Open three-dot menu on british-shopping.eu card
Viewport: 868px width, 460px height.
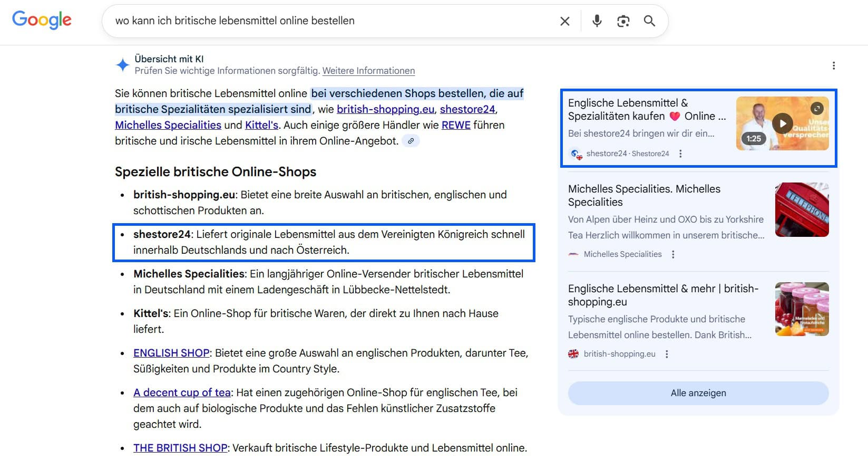[x=667, y=354]
